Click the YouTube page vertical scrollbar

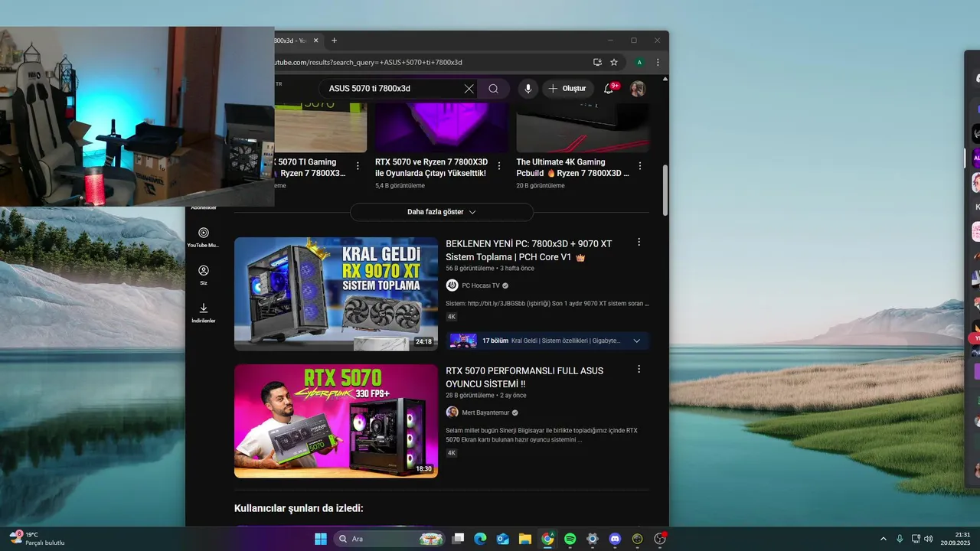[x=665, y=191]
